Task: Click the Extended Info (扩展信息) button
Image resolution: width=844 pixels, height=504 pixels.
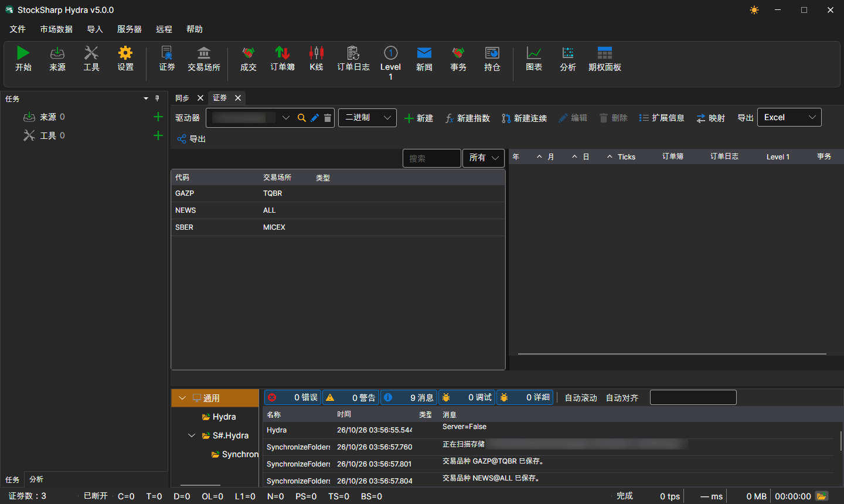Action: 662,118
